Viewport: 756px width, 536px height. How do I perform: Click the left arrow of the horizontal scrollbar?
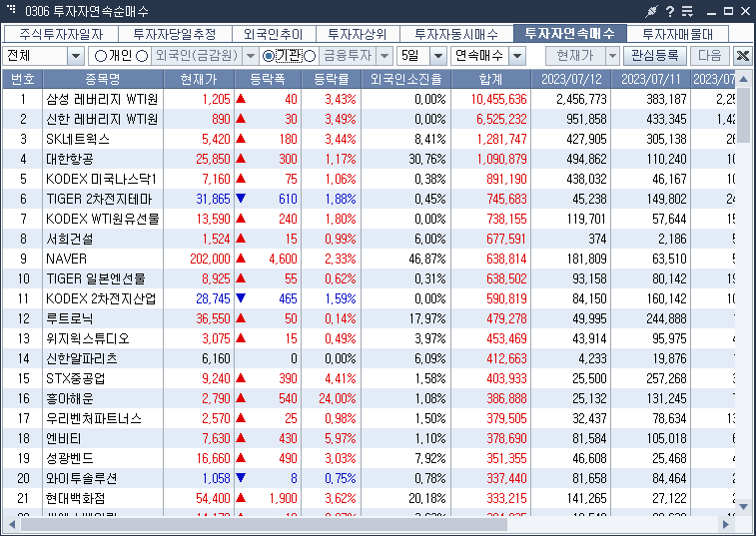point(12,524)
